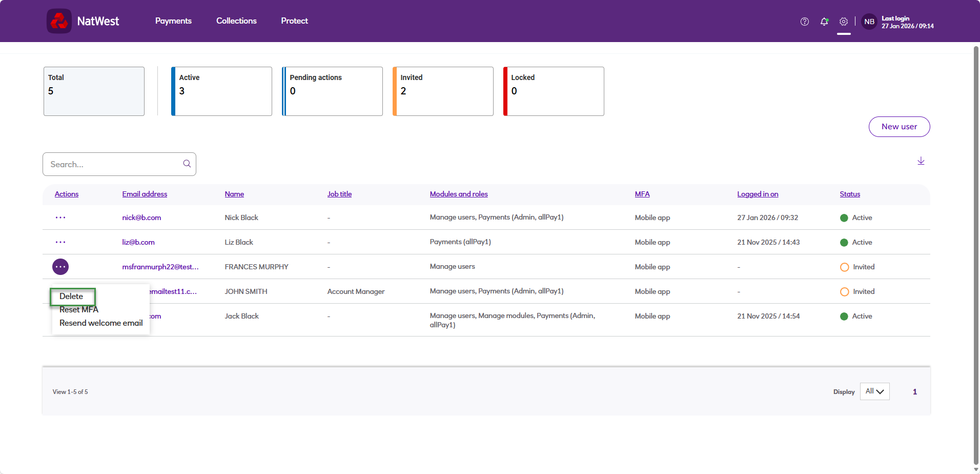The width and height of the screenshot is (980, 474).
Task: Open the Collections menu
Action: click(236, 21)
